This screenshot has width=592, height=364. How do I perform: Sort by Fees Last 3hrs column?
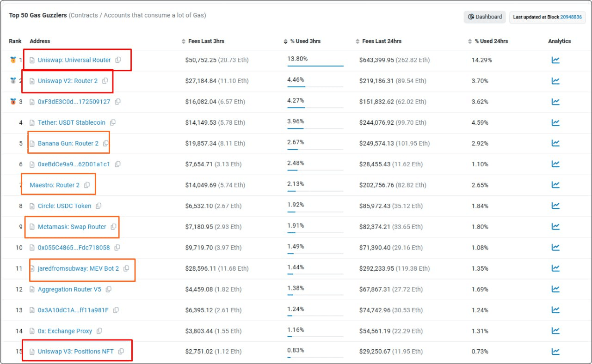click(x=203, y=41)
